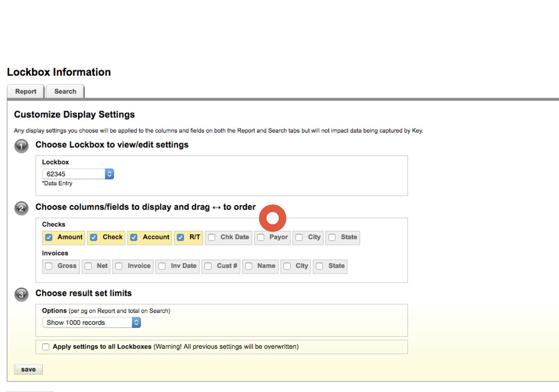Enable the Chk Date column checkbox
Viewport: 559px width, 392px height.
211,237
